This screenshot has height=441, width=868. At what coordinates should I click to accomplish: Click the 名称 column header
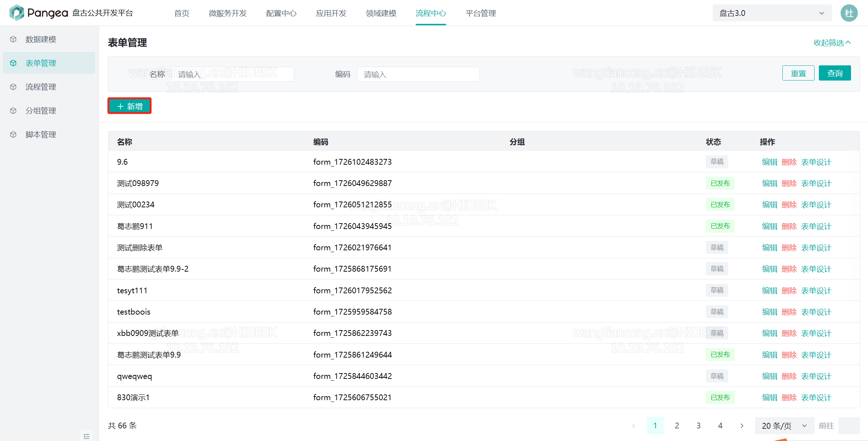tap(125, 142)
